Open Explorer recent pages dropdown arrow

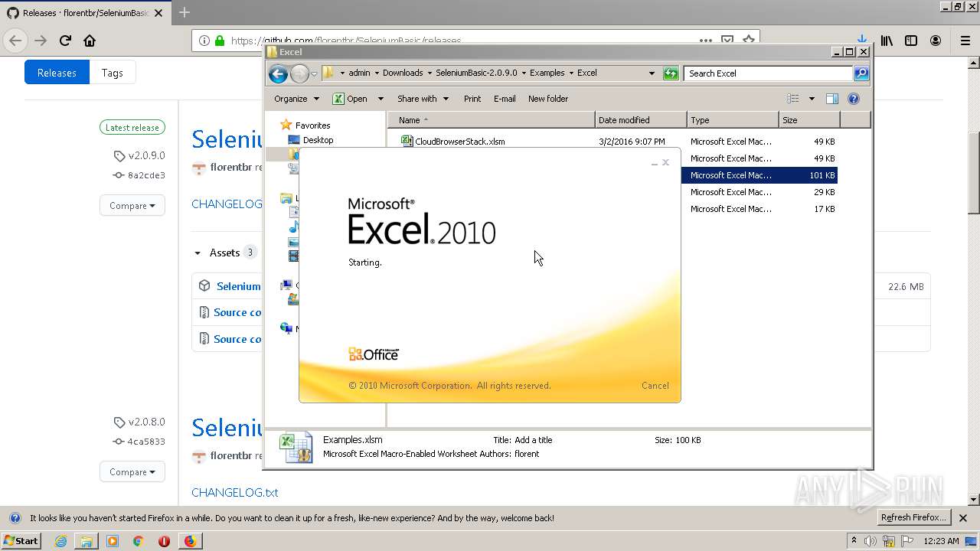pos(314,73)
